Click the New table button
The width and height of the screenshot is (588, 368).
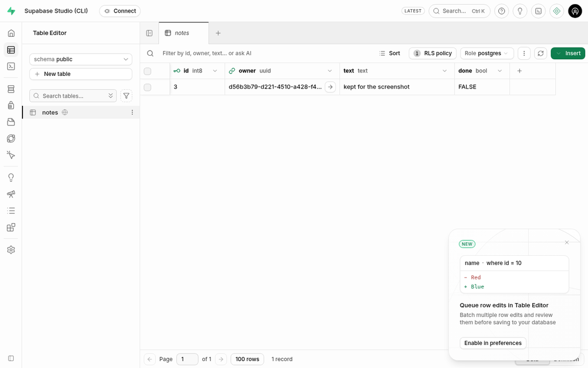[80, 74]
